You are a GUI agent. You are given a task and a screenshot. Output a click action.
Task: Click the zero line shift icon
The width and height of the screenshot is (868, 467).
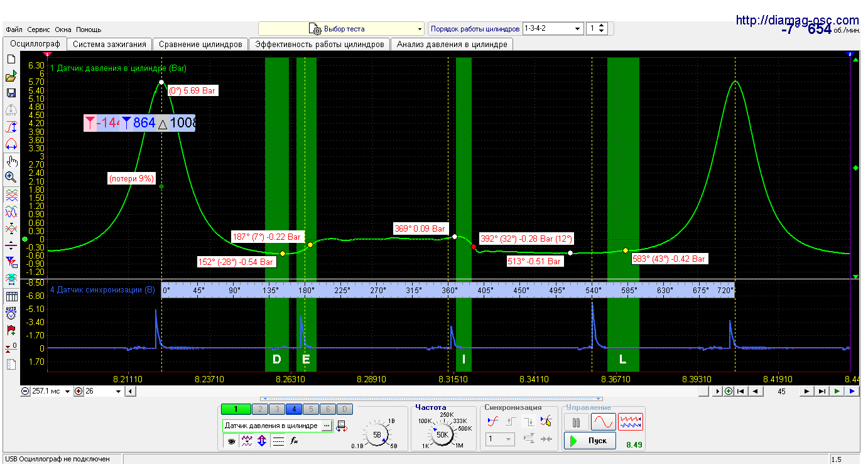click(x=11, y=245)
